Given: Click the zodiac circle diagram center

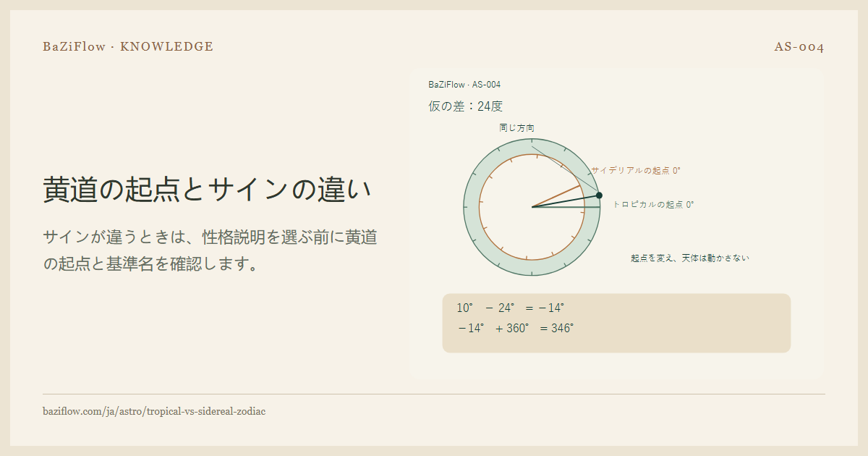Looking at the screenshot, I should (x=532, y=207).
